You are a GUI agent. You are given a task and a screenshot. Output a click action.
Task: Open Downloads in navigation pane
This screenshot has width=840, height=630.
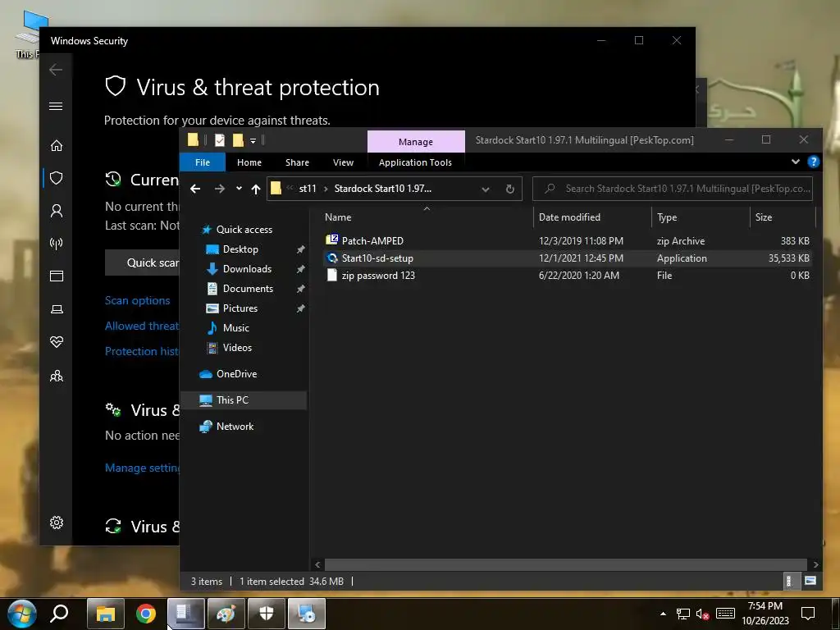247,269
